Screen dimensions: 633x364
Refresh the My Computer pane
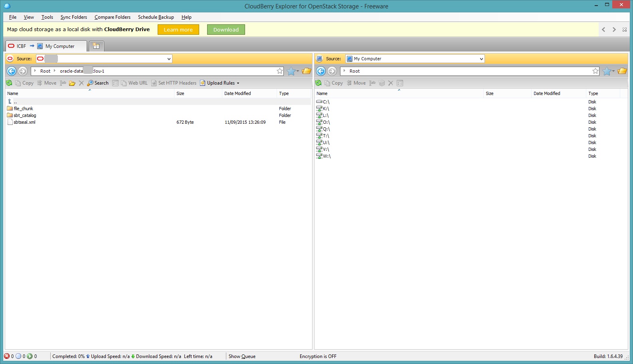318,83
